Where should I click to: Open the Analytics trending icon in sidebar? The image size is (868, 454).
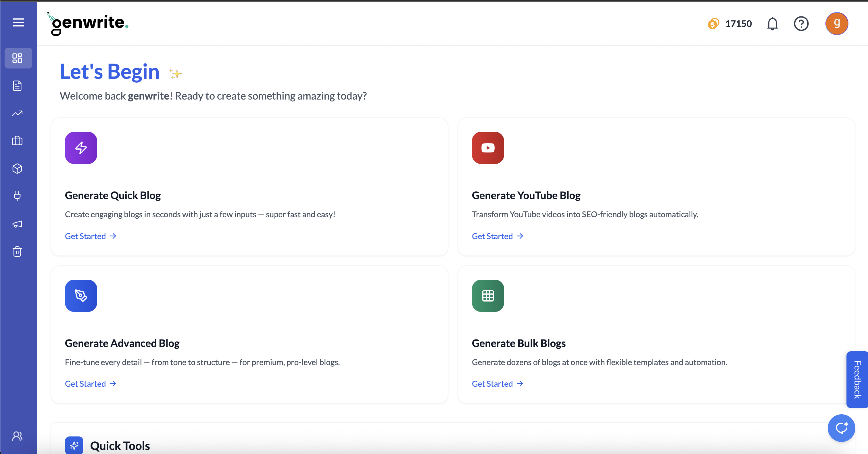[x=17, y=113]
